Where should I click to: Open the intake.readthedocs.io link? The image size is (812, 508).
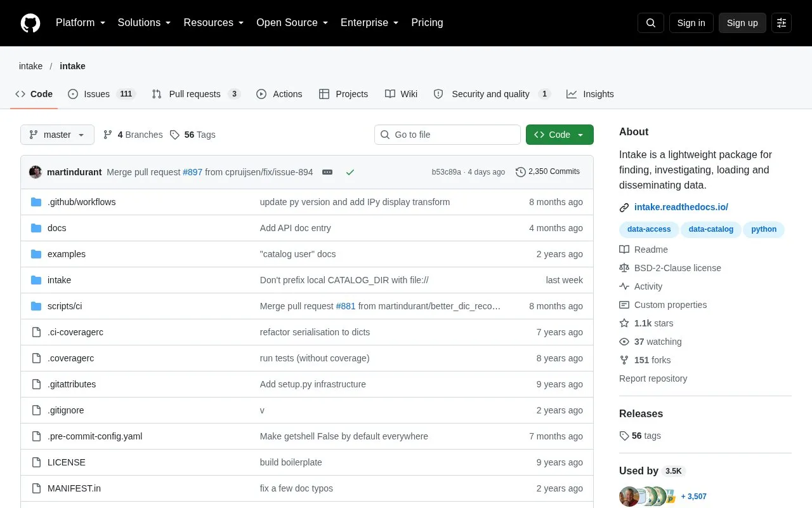tap(681, 207)
